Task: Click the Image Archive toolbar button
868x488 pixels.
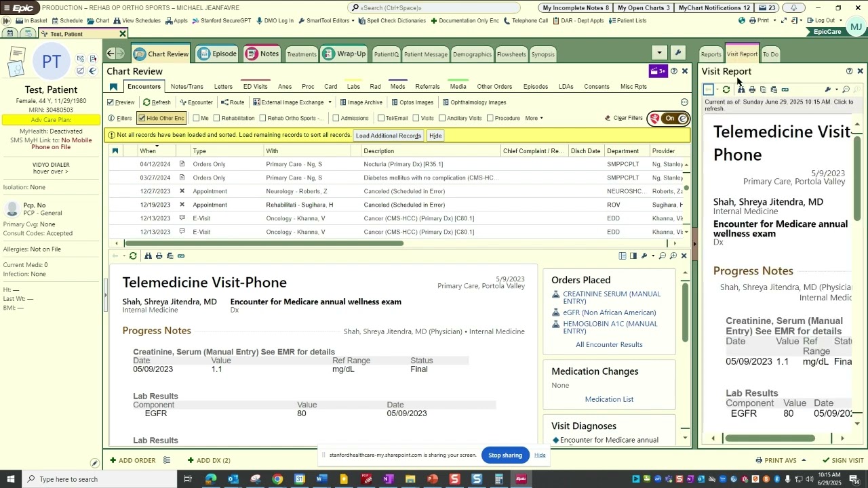Action: (360, 102)
